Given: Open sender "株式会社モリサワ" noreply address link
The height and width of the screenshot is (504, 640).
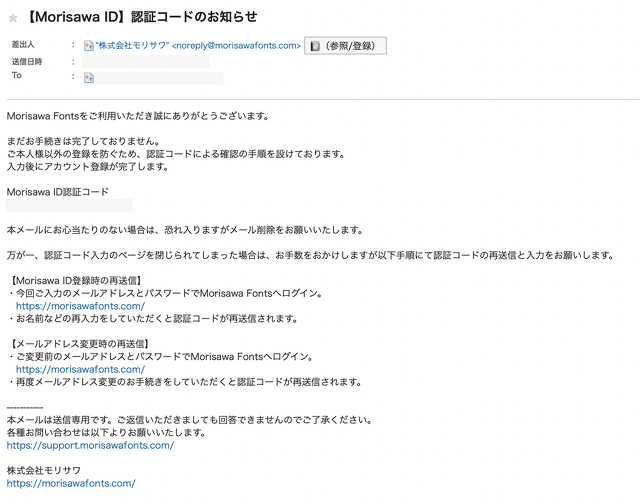Looking at the screenshot, I should [198, 46].
